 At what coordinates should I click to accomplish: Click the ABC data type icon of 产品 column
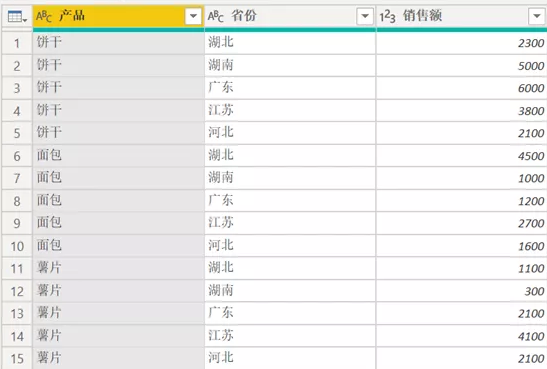pos(44,16)
